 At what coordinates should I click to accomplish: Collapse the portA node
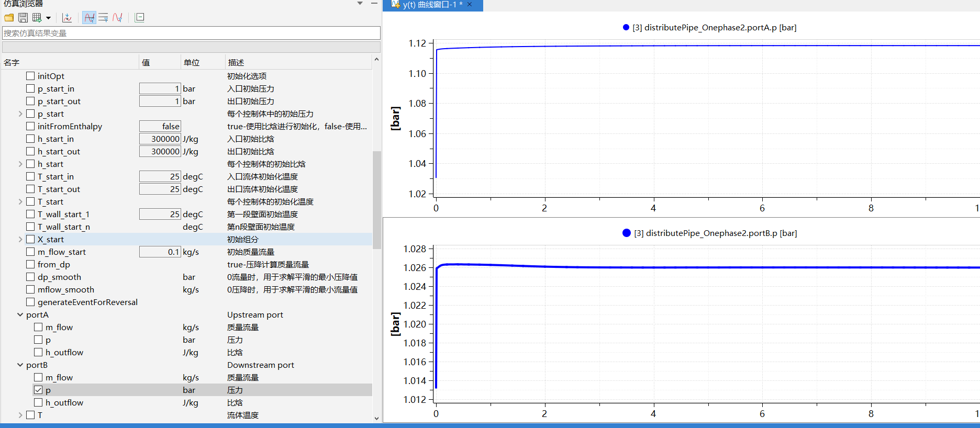click(x=20, y=314)
